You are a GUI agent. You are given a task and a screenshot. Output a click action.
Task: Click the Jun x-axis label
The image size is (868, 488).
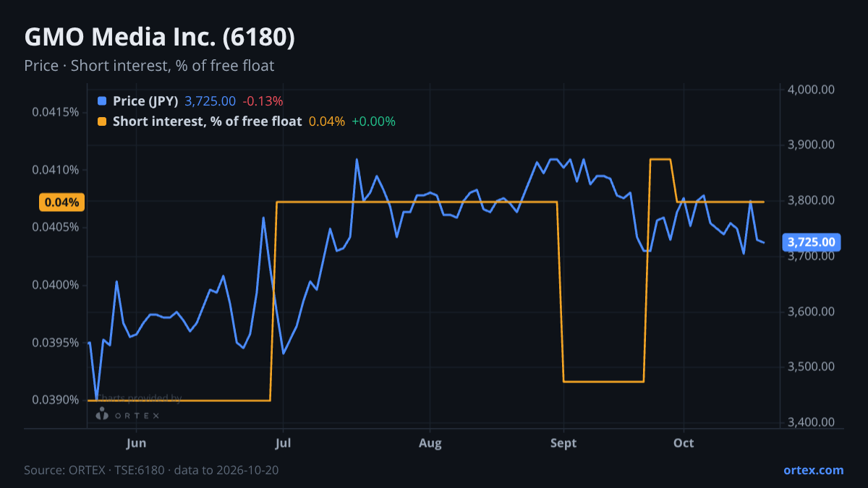coord(136,443)
